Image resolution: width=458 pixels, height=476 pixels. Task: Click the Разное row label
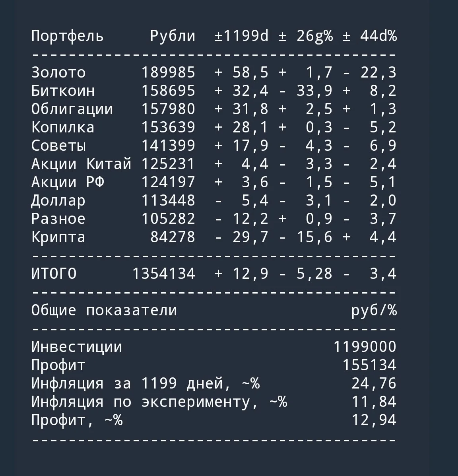(x=58, y=219)
